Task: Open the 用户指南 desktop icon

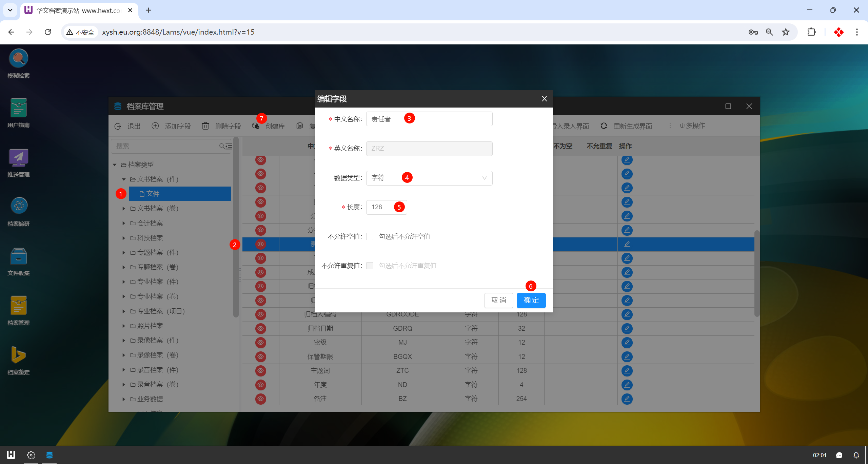Action: 19,109
